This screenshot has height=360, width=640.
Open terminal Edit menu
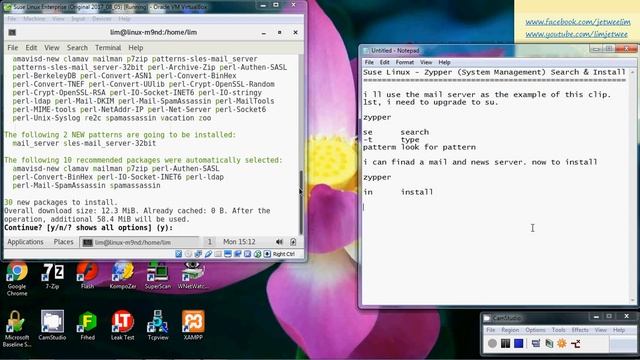tap(31, 48)
